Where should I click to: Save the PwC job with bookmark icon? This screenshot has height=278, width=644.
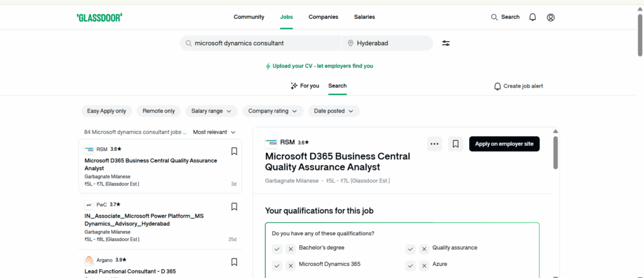point(234,207)
